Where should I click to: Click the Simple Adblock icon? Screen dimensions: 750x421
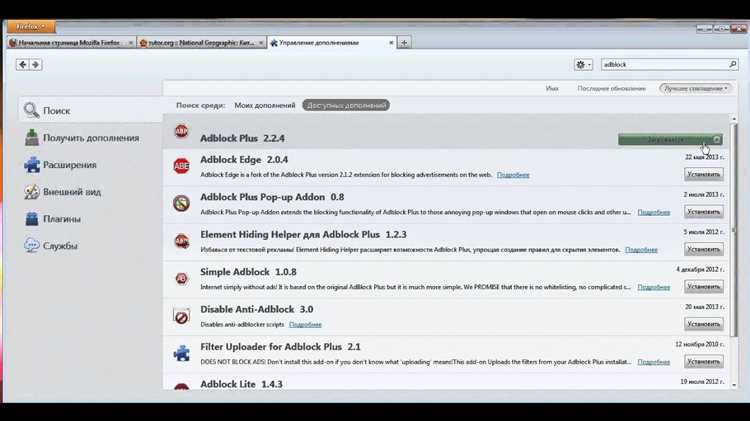click(181, 278)
